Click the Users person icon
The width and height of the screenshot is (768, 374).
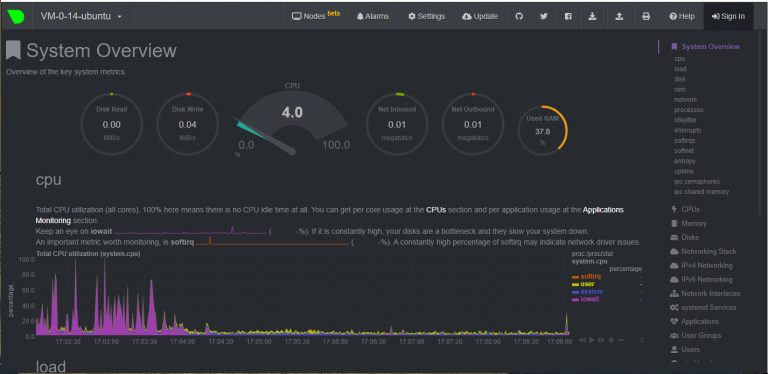coord(673,350)
